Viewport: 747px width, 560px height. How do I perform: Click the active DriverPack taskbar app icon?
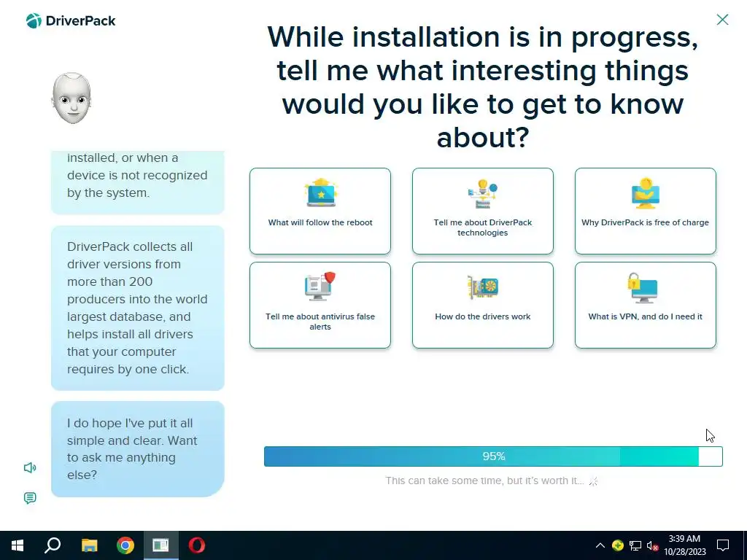coord(161,545)
